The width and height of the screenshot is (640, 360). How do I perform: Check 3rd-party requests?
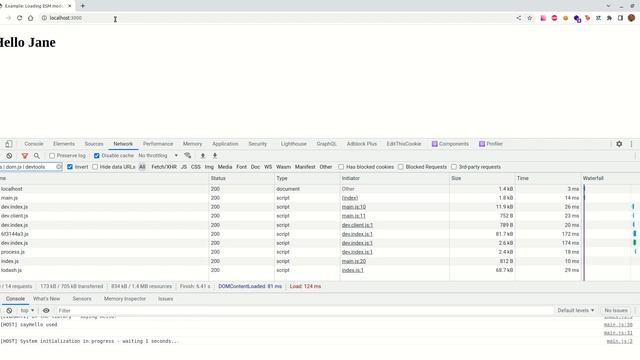454,167
